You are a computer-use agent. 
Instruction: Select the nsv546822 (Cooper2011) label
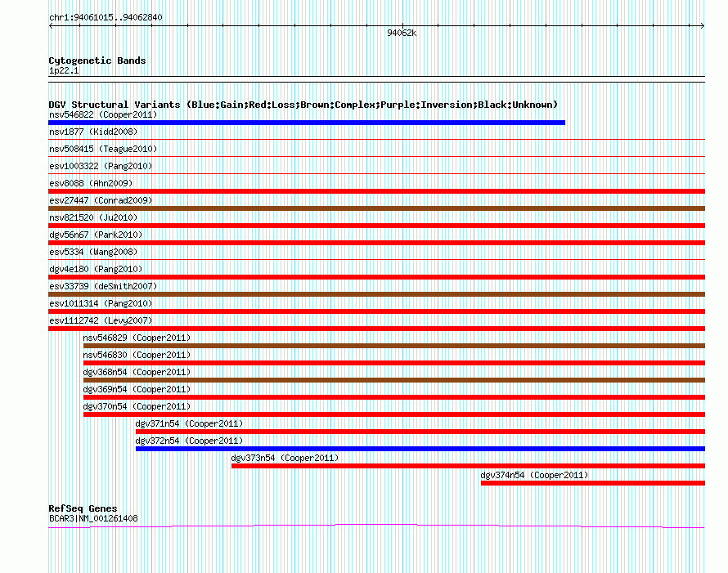pos(103,114)
